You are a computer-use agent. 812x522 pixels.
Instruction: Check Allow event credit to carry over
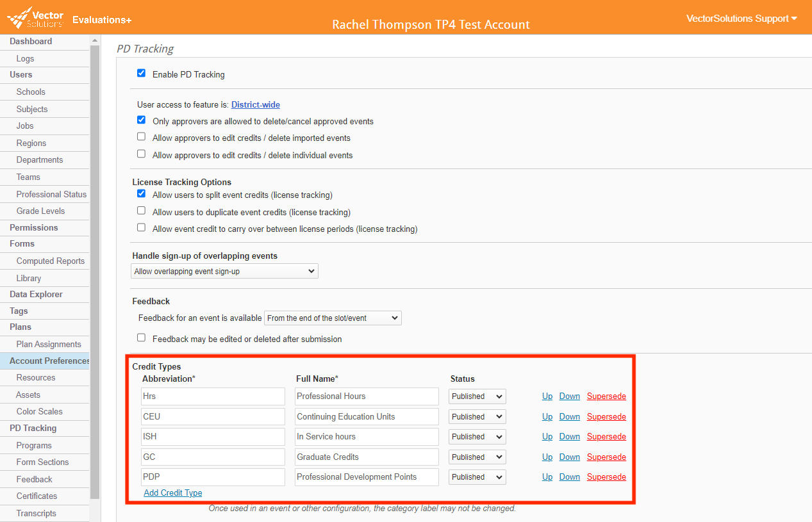[x=142, y=228]
